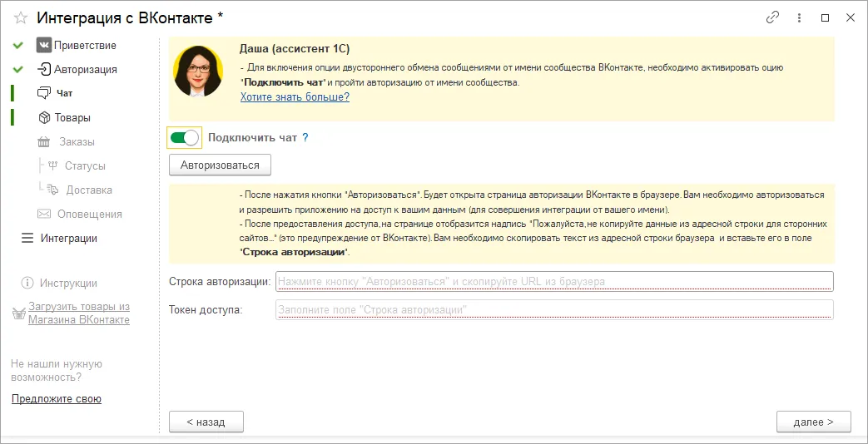The width and height of the screenshot is (868, 444).
Task: Click the fork icon next to Статусы
Action: (x=53, y=165)
